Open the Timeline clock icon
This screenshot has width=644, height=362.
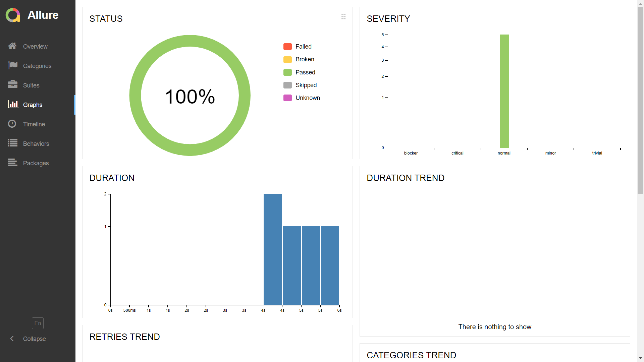click(12, 124)
